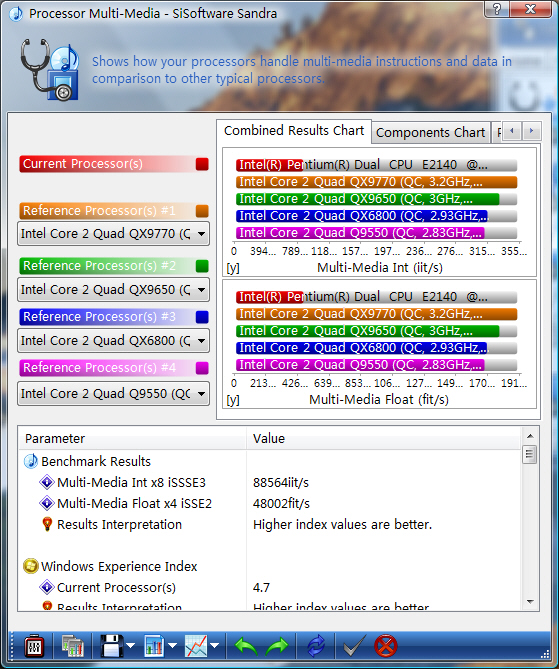The image size is (559, 669).
Task: Toggle the red Current Processor(s) square
Action: point(202,164)
